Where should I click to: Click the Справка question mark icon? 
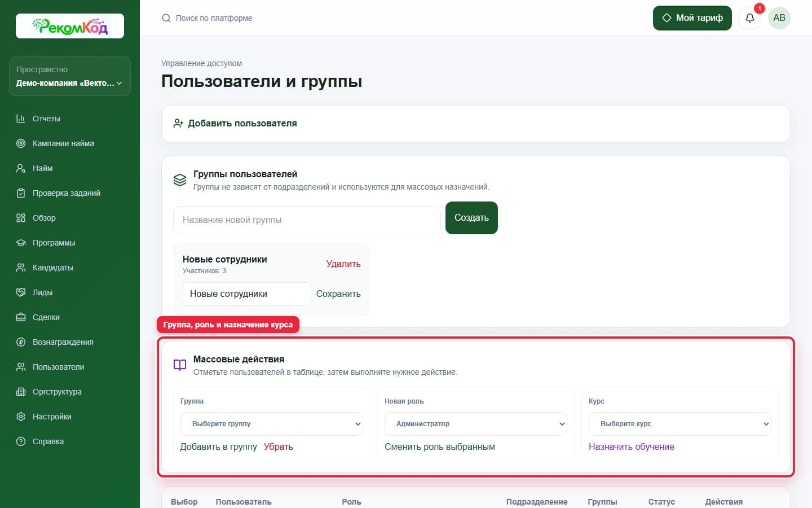[21, 441]
